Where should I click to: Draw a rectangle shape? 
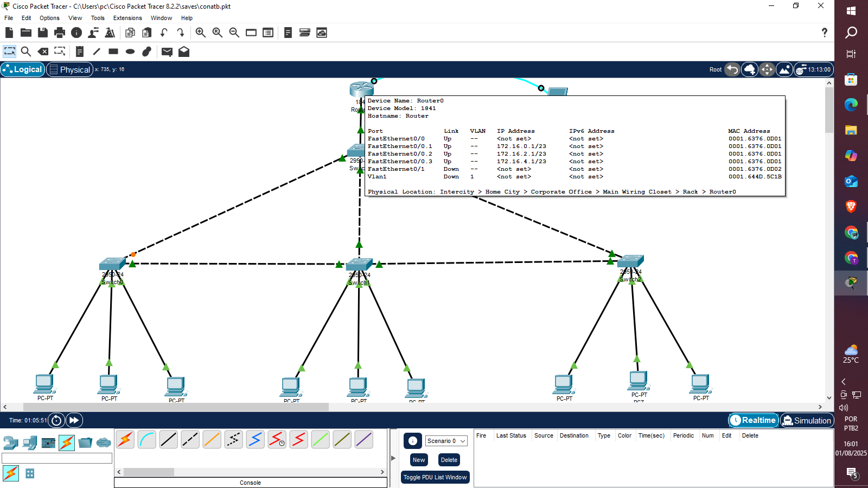(x=113, y=52)
